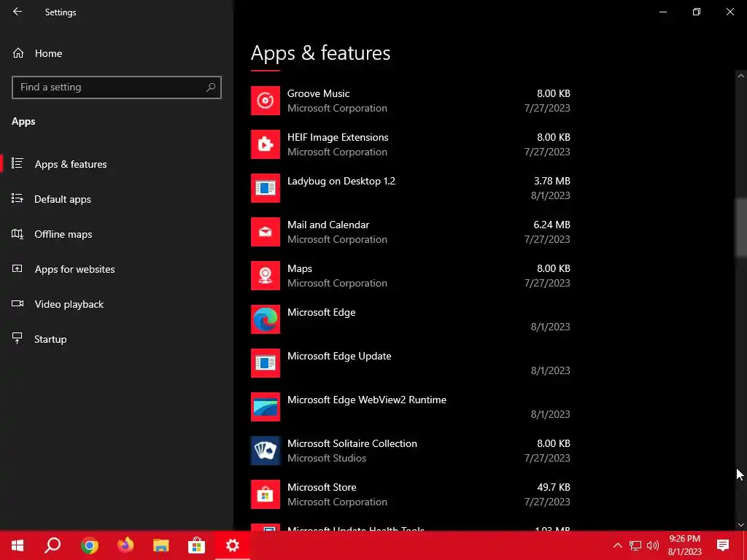The width and height of the screenshot is (747, 560).
Task: Select the Maps entry name
Action: pos(300,268)
